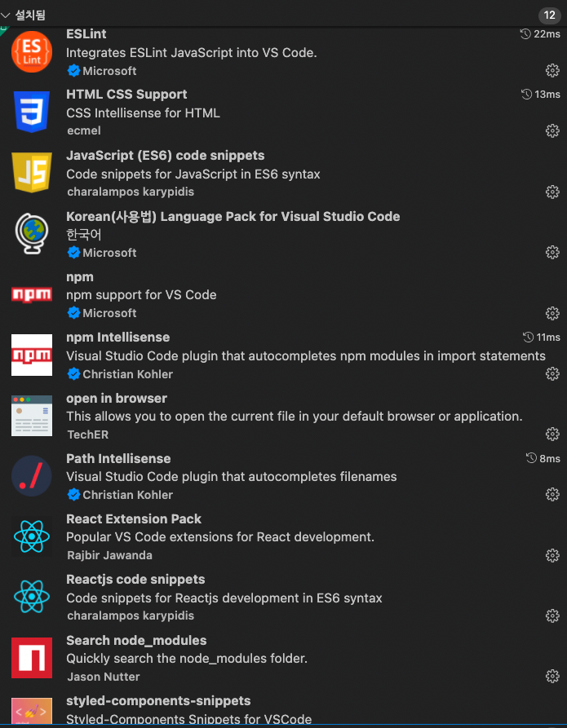Screen dimensions: 567x728
Task: Open the React Extension Pack icon
Action: [32, 536]
